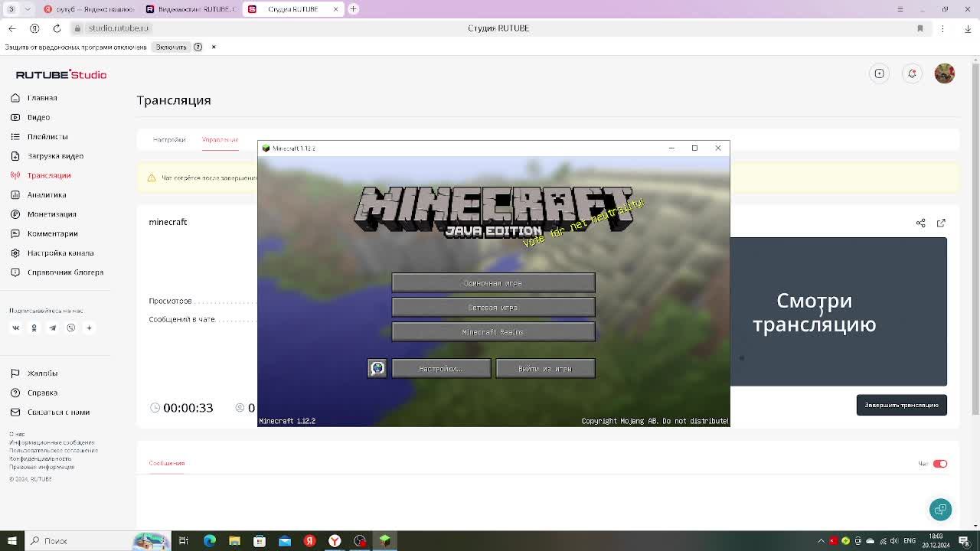Switch to the Яндекс search browser tab
Screen dimensions: 980x551
(89, 9)
